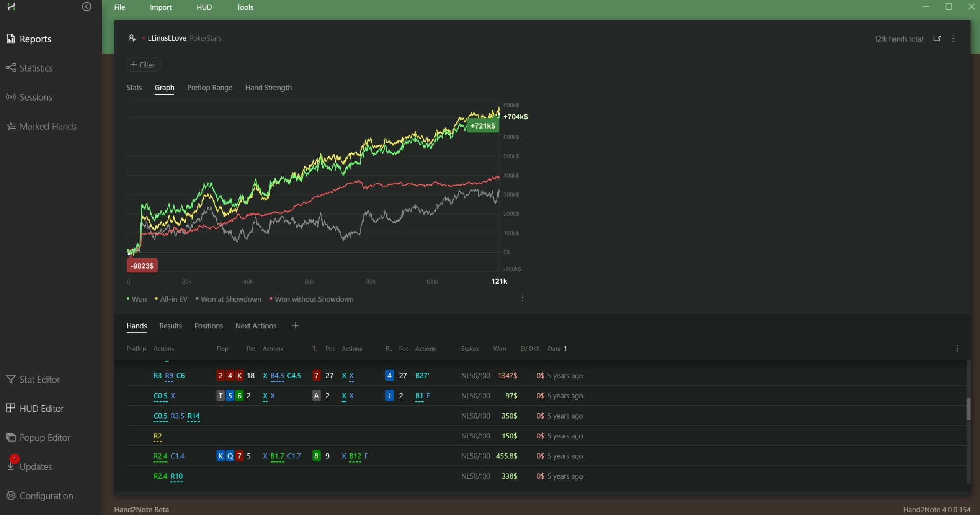This screenshot has height=515, width=980.
Task: Click the pop-out report window icon
Action: click(937, 39)
